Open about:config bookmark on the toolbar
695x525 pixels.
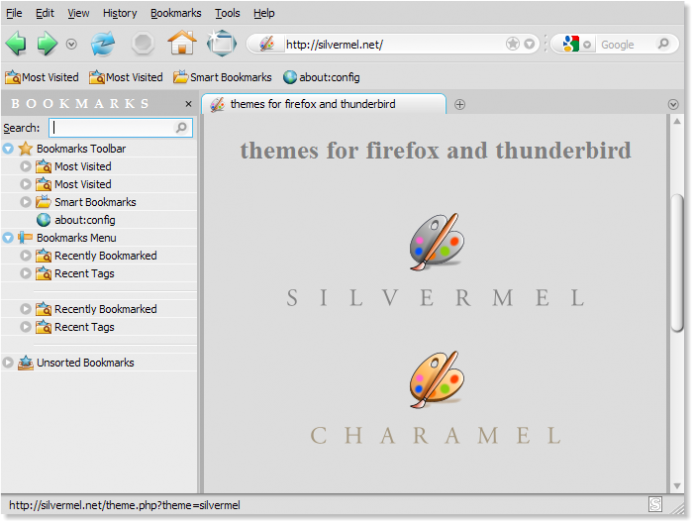[x=321, y=77]
